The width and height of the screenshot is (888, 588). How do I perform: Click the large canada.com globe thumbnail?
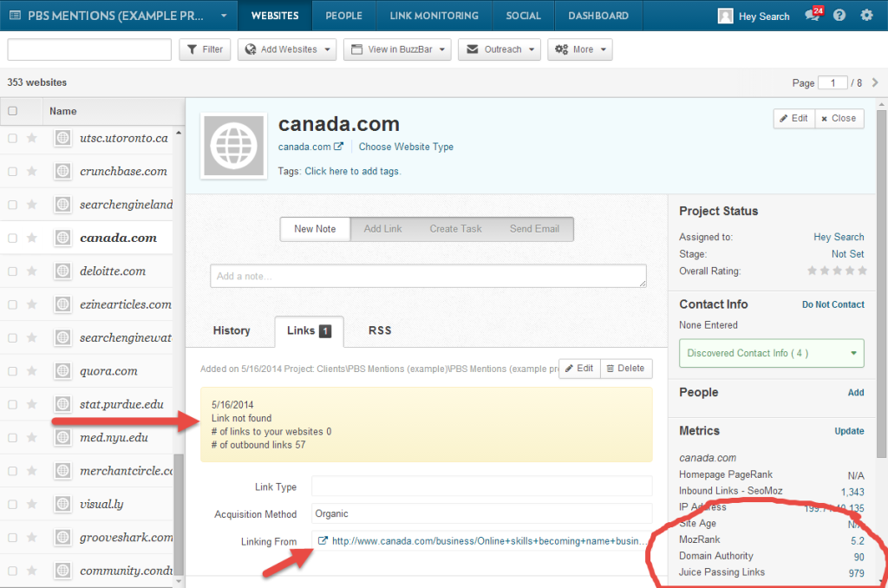(234, 147)
